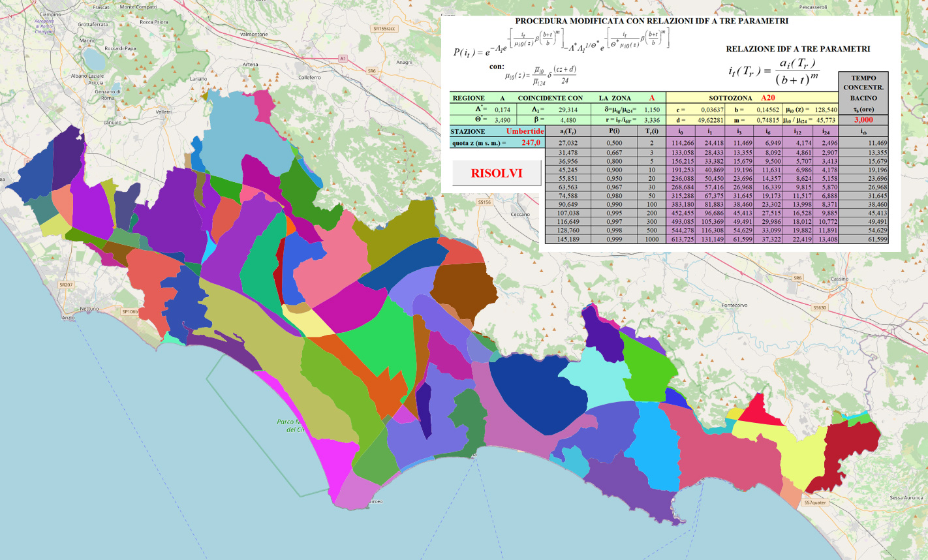Click the SR155racc road shield
The width and height of the screenshot is (928, 560).
click(x=384, y=29)
